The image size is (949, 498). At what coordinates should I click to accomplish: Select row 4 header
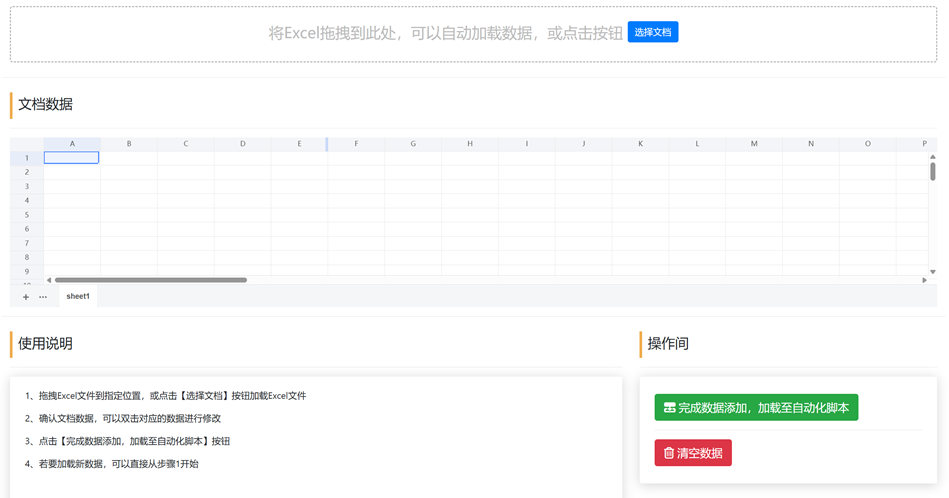[27, 200]
